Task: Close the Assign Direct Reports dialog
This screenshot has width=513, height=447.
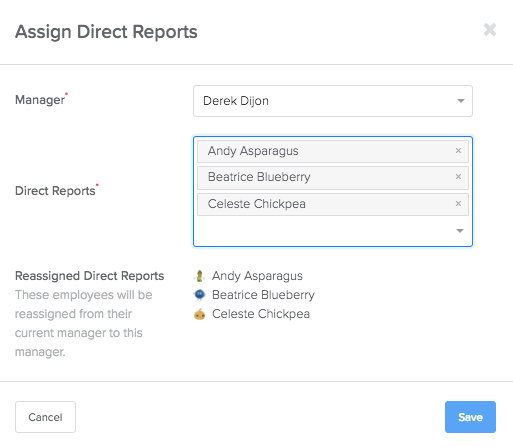Action: 490,30
